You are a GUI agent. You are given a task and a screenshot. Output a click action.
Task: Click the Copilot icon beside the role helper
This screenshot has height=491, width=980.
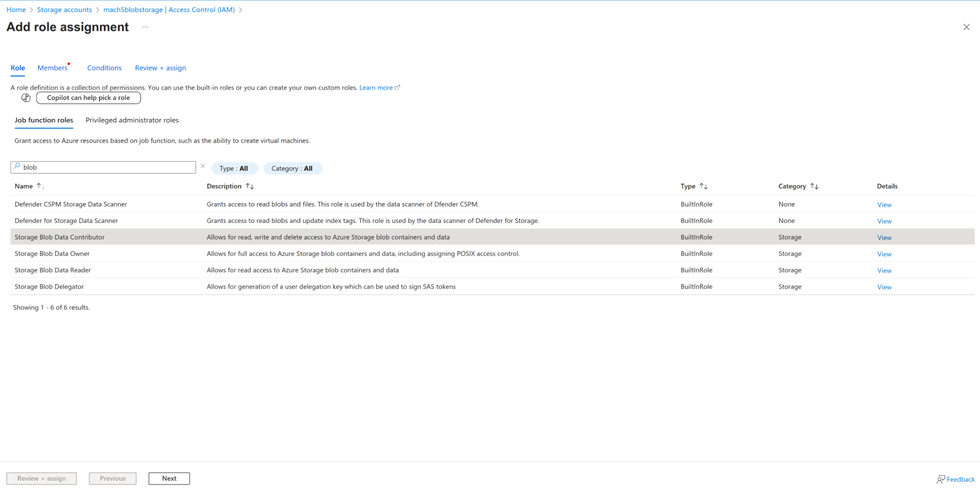26,98
